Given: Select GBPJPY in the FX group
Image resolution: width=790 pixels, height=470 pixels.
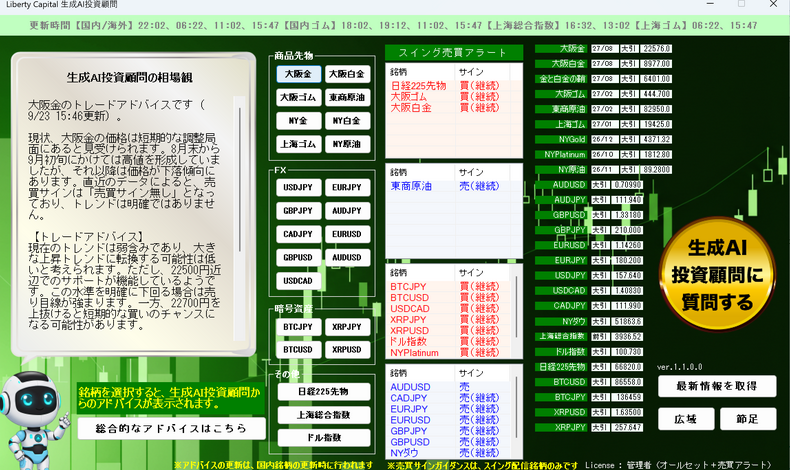Looking at the screenshot, I should click(x=298, y=211).
